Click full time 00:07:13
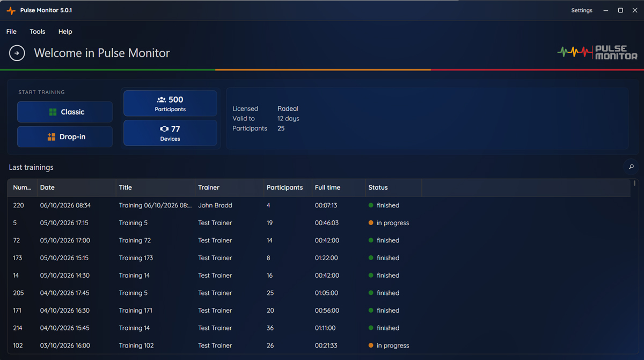The image size is (644, 360). 326,205
